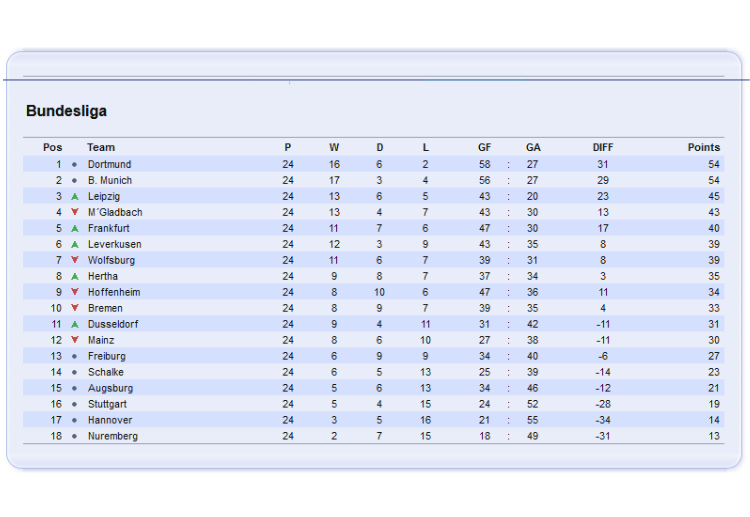Click the green up arrow beside Dusseldorf
Image resolution: width=750 pixels, height=517 pixels.
[74, 325]
